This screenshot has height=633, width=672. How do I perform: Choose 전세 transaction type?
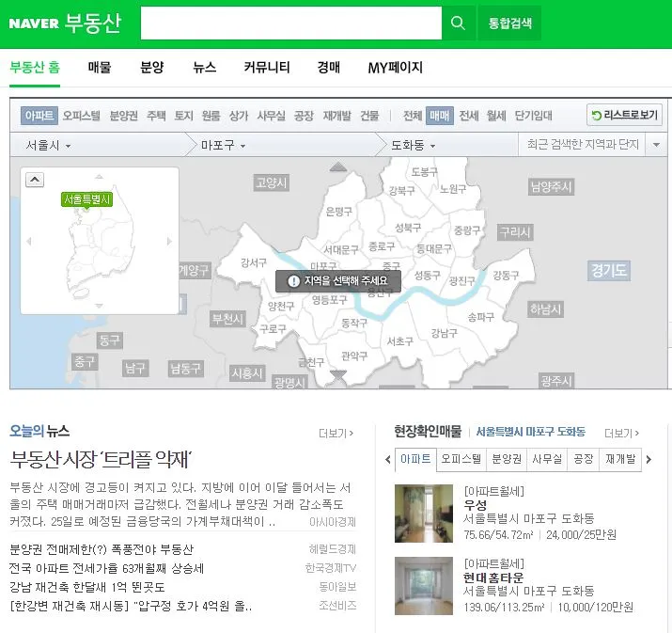pyautogui.click(x=469, y=116)
